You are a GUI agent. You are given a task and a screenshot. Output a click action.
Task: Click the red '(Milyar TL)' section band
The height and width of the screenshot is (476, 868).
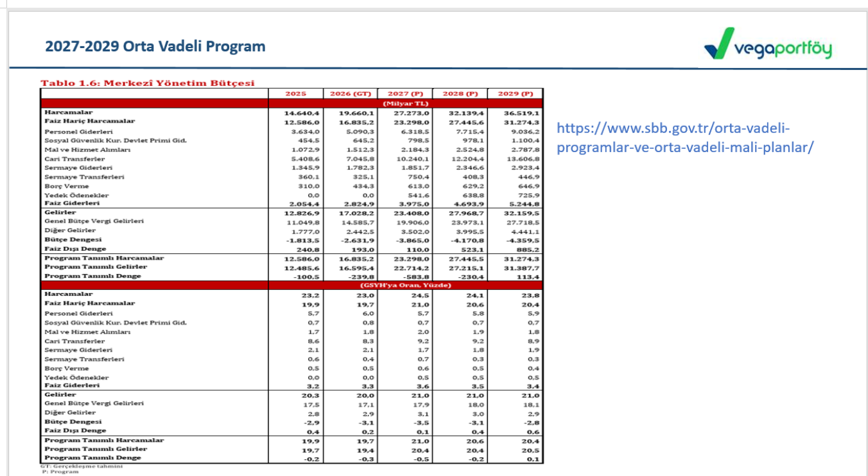point(292,103)
